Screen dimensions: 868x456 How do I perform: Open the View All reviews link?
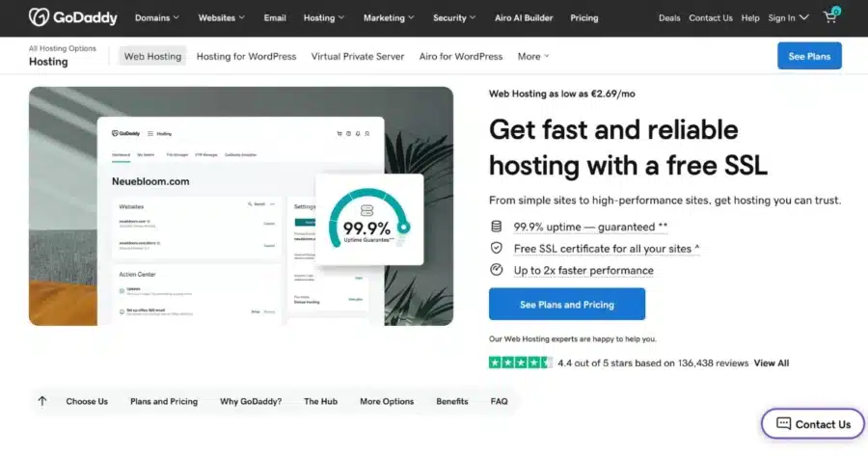pyautogui.click(x=772, y=363)
